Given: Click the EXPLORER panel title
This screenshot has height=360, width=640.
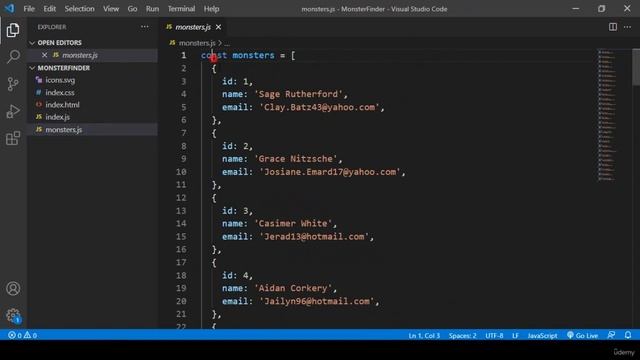Looking at the screenshot, I should tap(52, 27).
